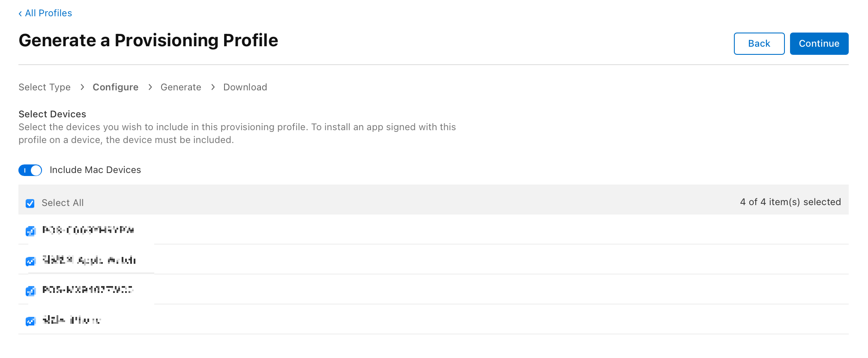
Task: Select the Select Type breadcrumb step
Action: click(x=45, y=87)
